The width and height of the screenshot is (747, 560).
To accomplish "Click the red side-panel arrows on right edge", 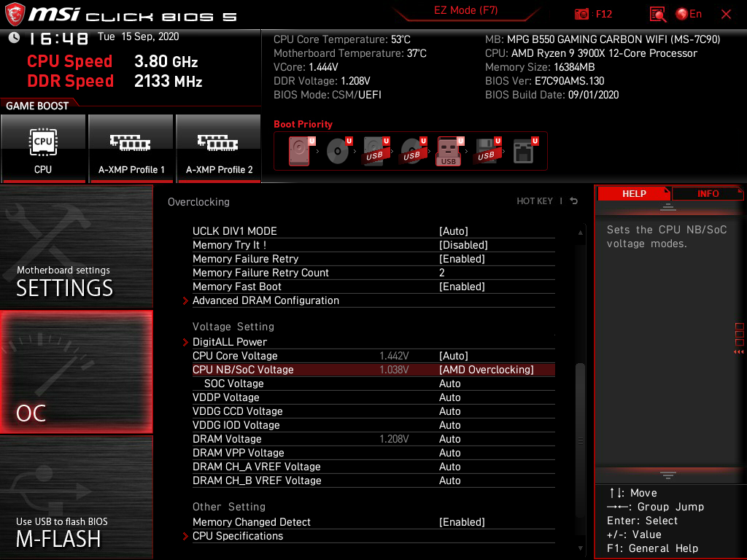I will (x=739, y=351).
